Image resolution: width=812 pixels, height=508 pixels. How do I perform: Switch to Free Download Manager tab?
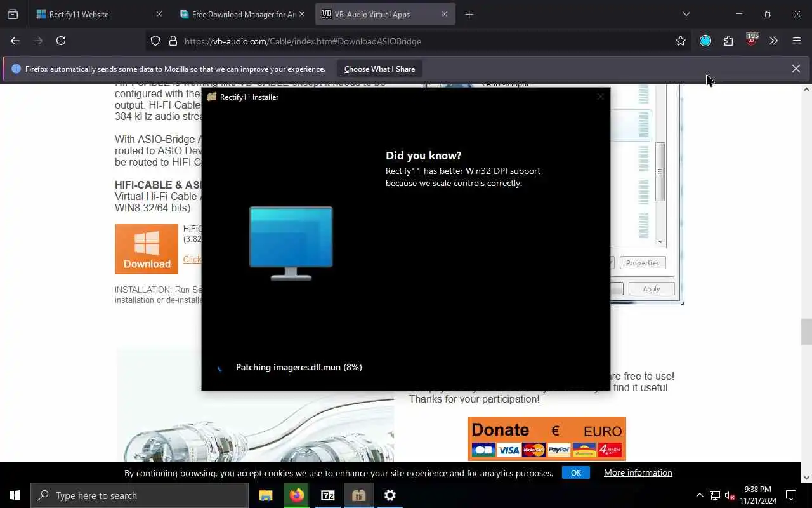(242, 14)
